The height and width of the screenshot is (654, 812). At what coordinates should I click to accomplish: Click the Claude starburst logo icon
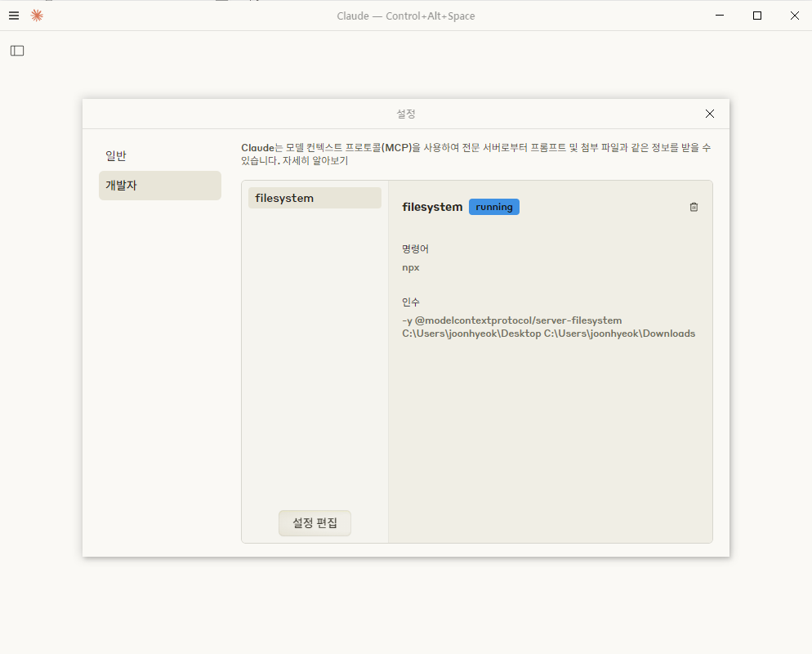37,16
